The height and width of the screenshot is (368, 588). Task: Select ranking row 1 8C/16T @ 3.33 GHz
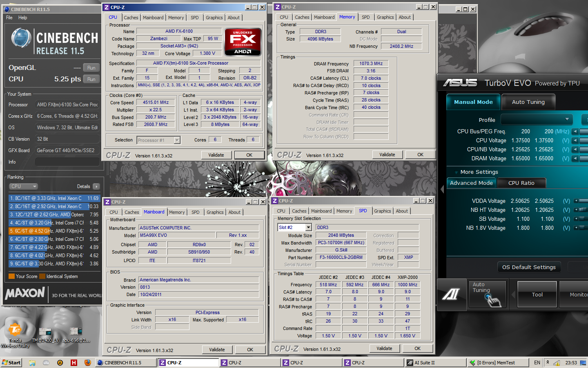(54, 198)
